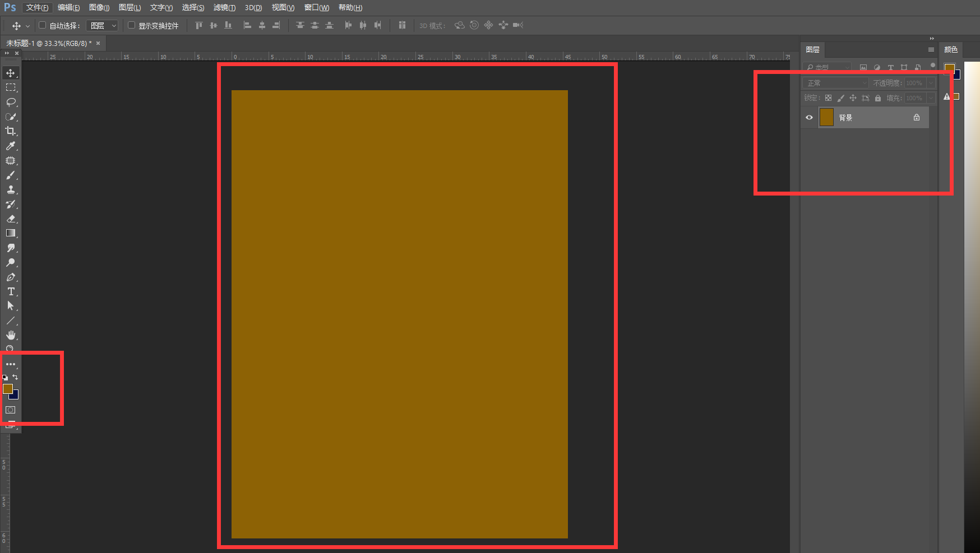Open the 正常 blend mode dropdown

coord(835,83)
